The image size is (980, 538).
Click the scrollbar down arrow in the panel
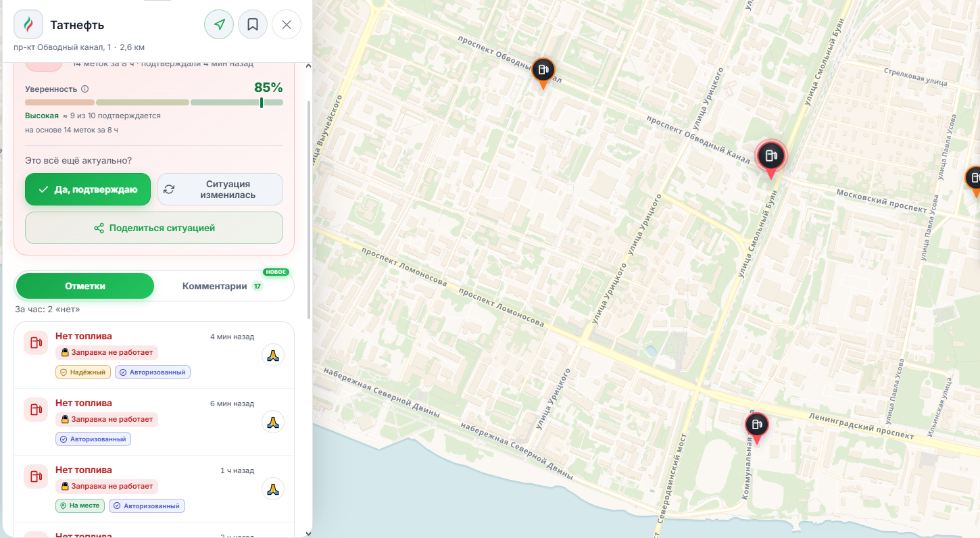pyautogui.click(x=309, y=533)
